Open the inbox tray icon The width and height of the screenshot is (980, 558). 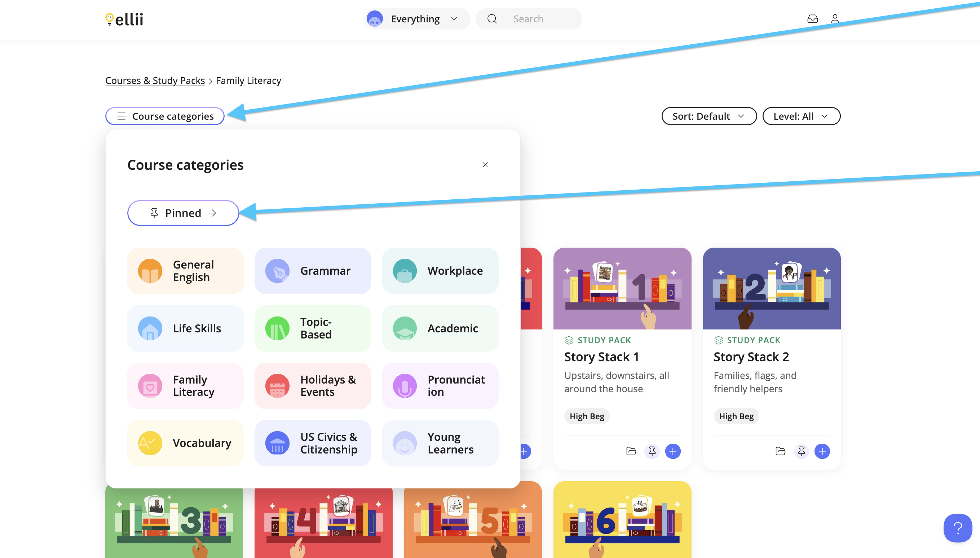(x=812, y=19)
